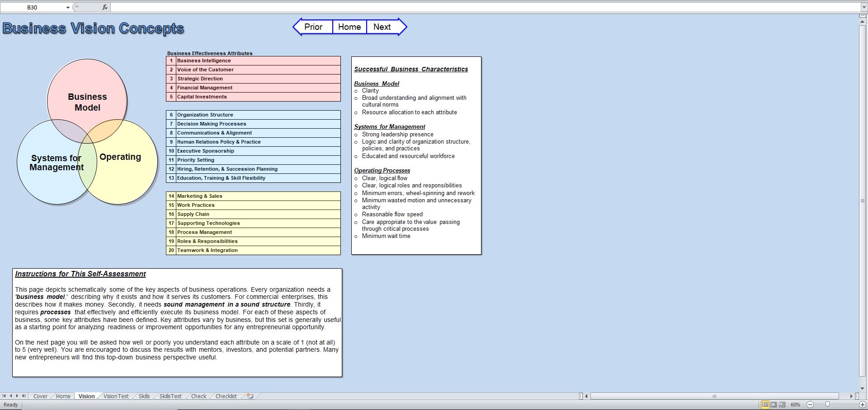The width and height of the screenshot is (868, 410).
Task: Click the Insert Function fx icon
Action: [x=105, y=8]
